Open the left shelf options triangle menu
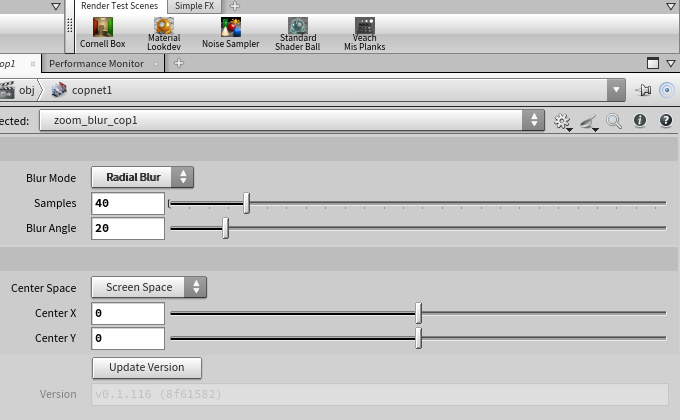This screenshot has height=420, width=680. point(56,6)
